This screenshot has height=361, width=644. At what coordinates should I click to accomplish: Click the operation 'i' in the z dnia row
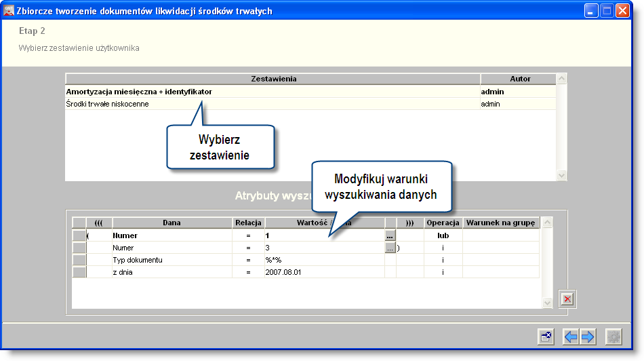(443, 273)
